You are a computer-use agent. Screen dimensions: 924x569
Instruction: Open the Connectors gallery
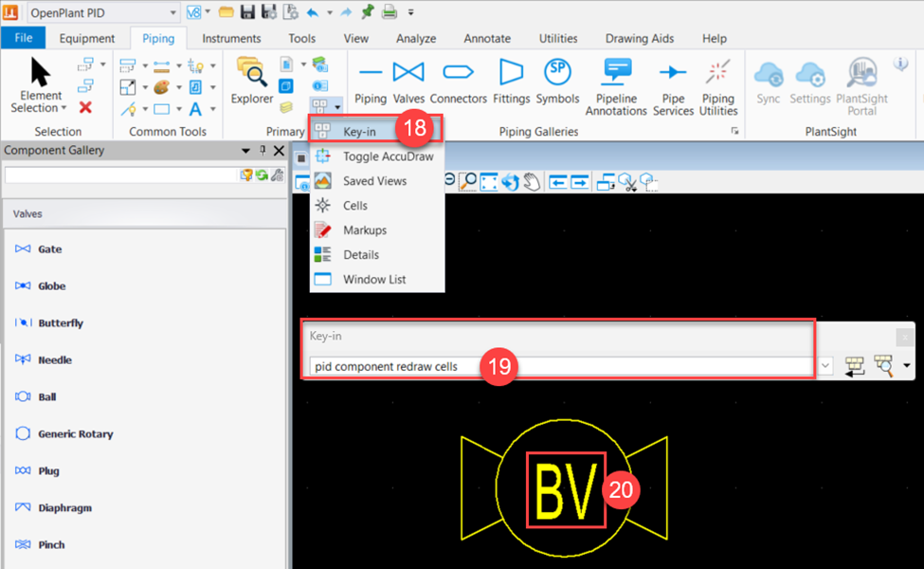(458, 82)
